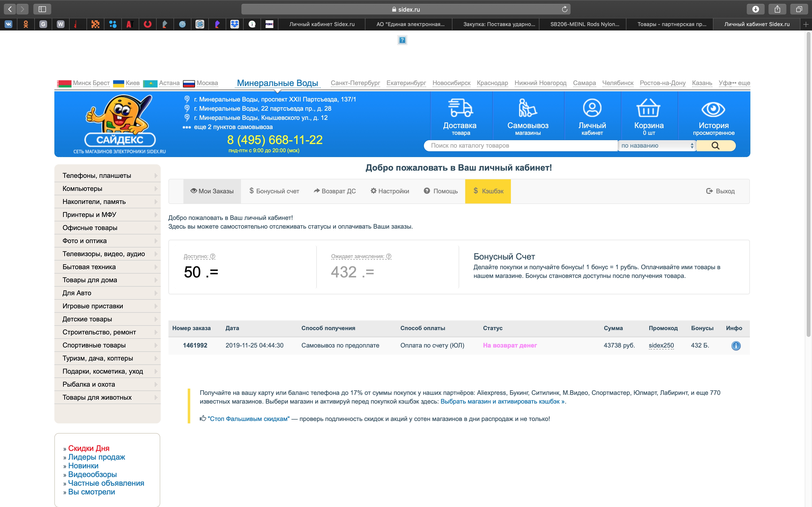Open Лидеры продаж link

(x=97, y=457)
